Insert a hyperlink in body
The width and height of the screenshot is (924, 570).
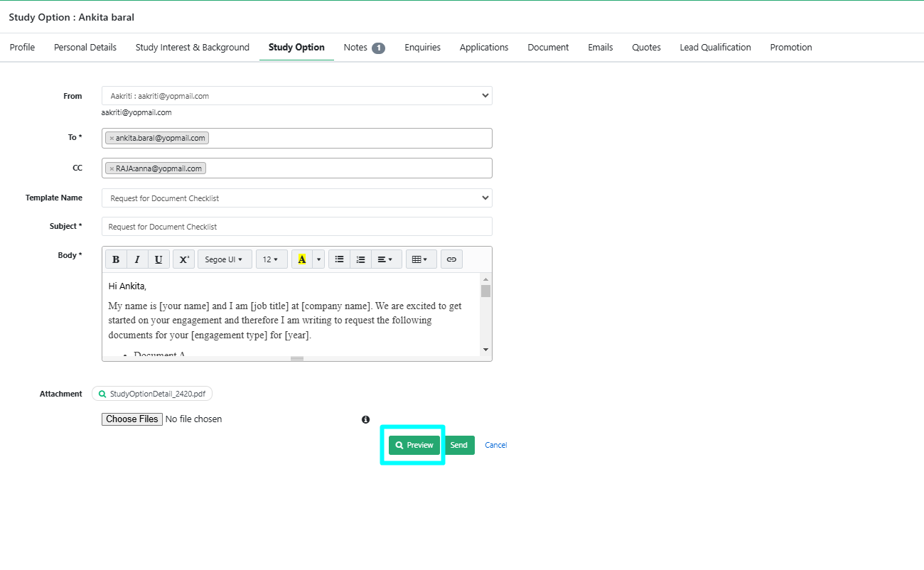[451, 259]
